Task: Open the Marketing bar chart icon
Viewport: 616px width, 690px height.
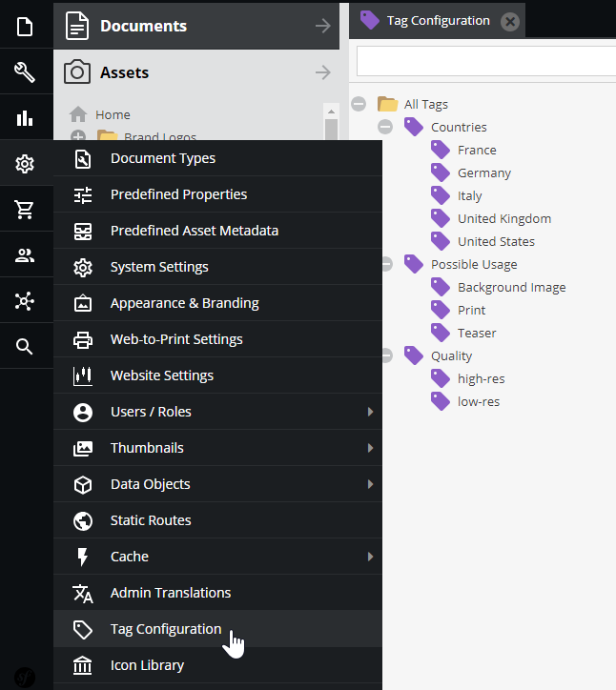Action: click(x=25, y=118)
